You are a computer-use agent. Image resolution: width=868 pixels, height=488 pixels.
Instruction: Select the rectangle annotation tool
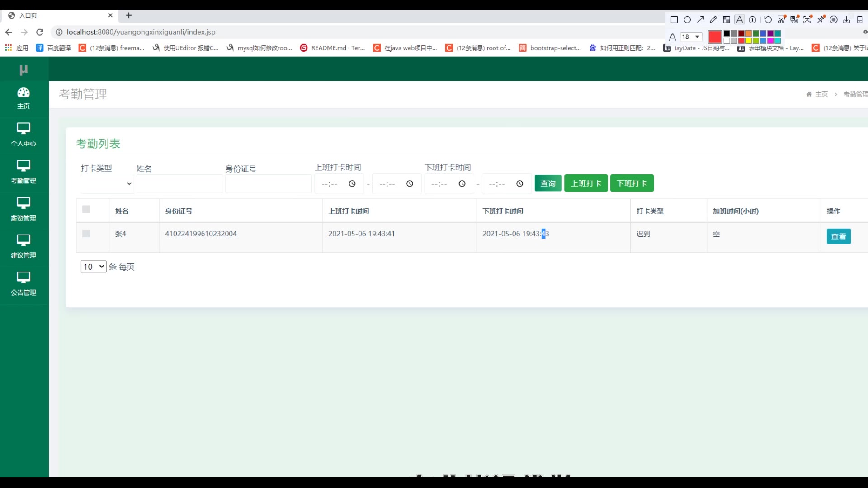click(674, 19)
